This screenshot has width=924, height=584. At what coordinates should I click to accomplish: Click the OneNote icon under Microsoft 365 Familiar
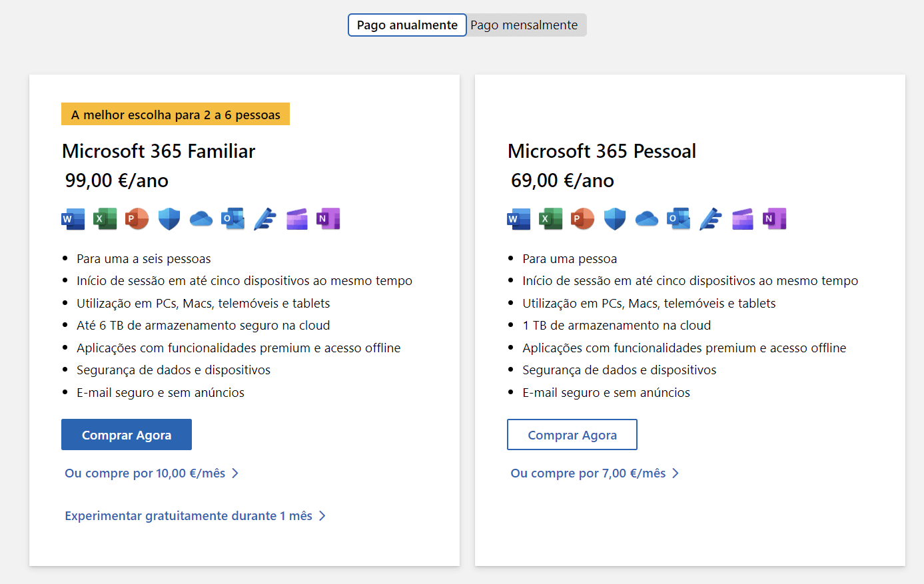point(328,218)
